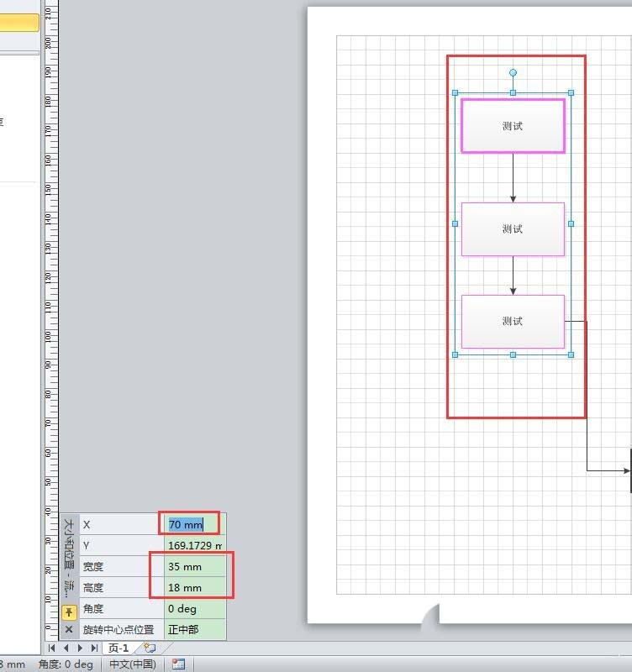The width and height of the screenshot is (632, 672).
Task: Select connector between top and middle 测试 shapes
Action: pos(513,177)
